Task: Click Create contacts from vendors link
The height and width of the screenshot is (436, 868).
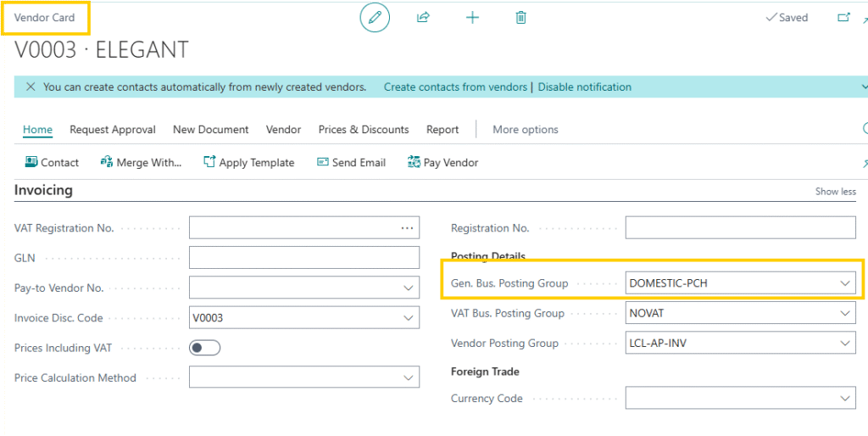Action: coord(455,87)
